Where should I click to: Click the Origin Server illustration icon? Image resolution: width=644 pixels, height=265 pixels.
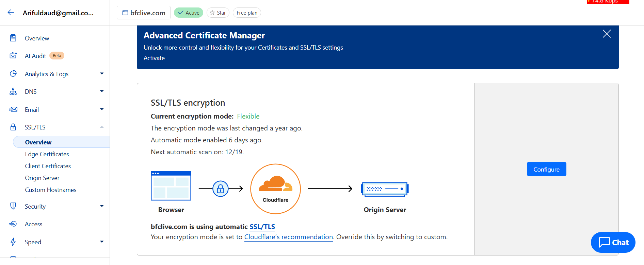[385, 189]
